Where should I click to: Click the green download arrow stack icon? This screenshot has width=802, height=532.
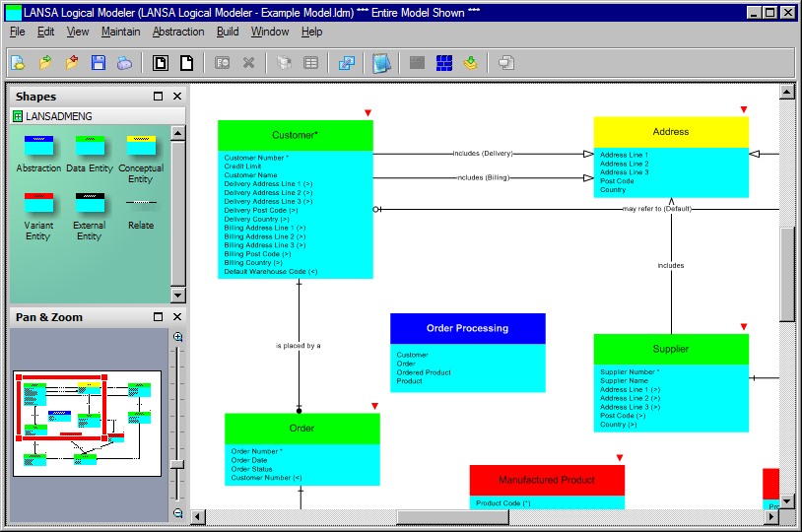click(x=471, y=63)
